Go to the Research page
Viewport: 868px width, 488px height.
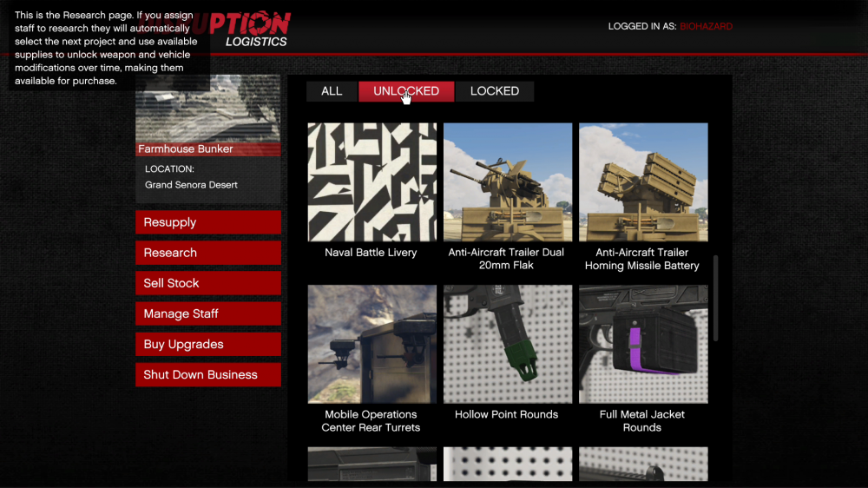point(208,253)
